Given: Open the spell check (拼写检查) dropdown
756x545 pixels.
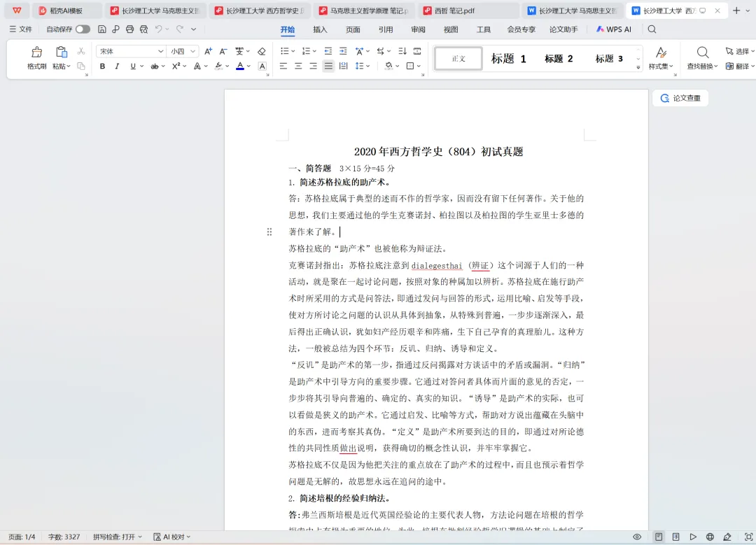Looking at the screenshot, I should pos(118,537).
